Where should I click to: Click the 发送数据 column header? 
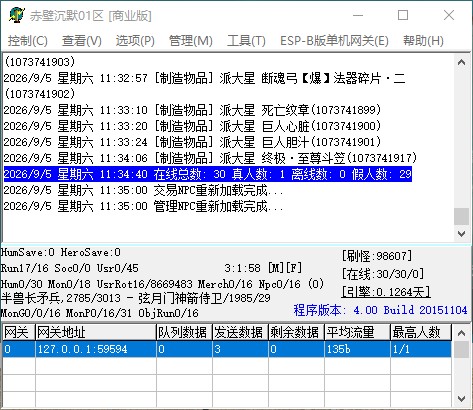pyautogui.click(x=240, y=332)
